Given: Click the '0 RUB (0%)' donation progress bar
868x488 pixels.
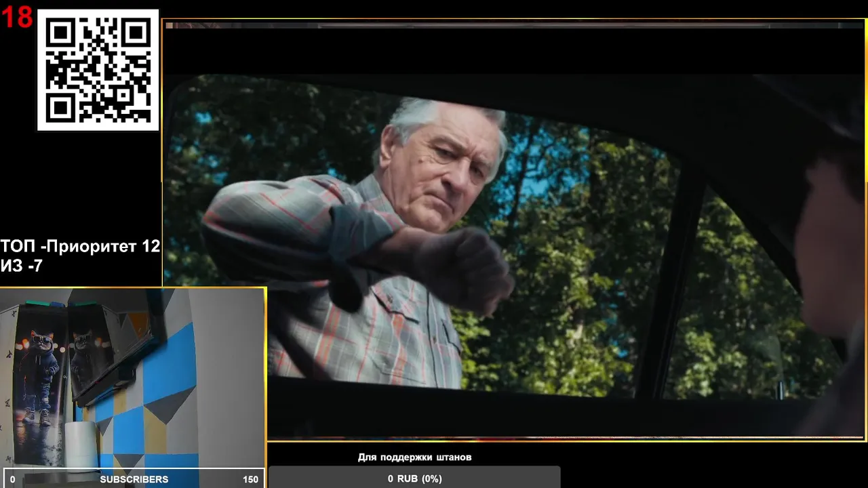Looking at the screenshot, I should [x=414, y=478].
